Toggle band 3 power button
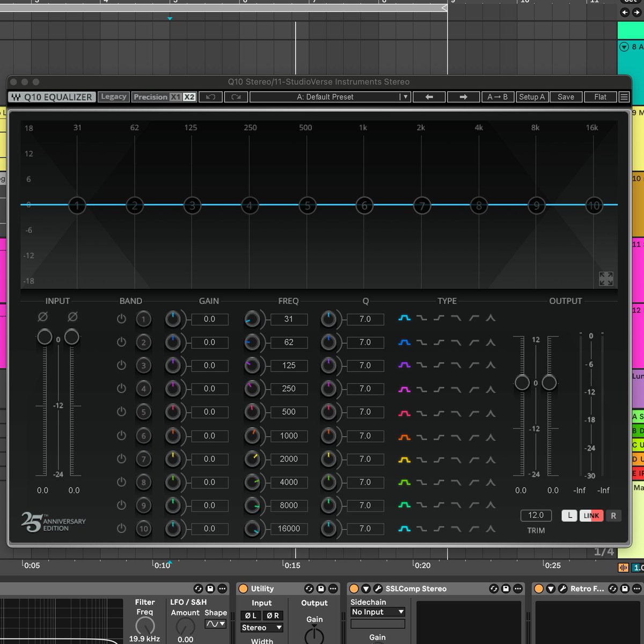Image resolution: width=644 pixels, height=644 pixels. pyautogui.click(x=121, y=365)
